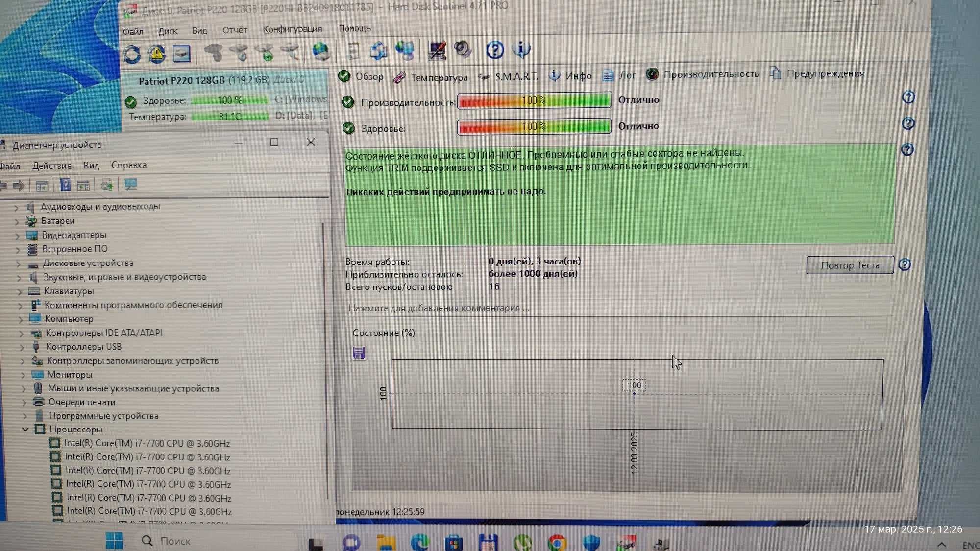Screen dimensions: 980x551
Task: Click the Температура 31 °C bar in disk list
Action: [229, 117]
